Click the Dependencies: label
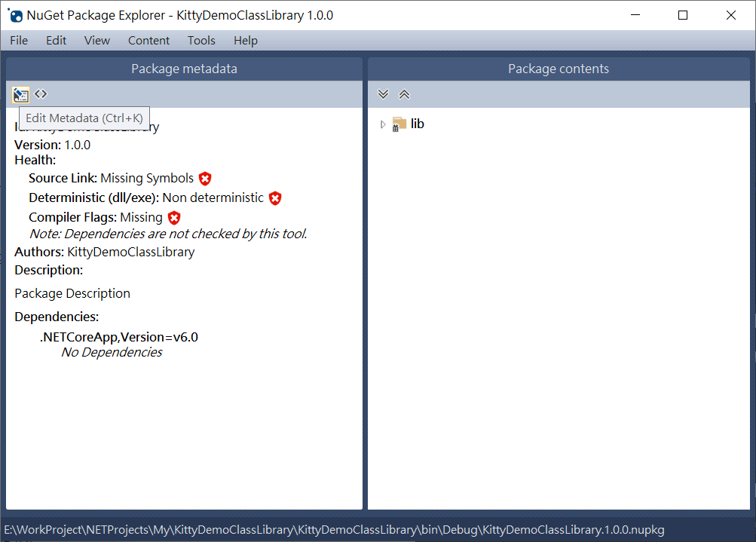 point(57,317)
